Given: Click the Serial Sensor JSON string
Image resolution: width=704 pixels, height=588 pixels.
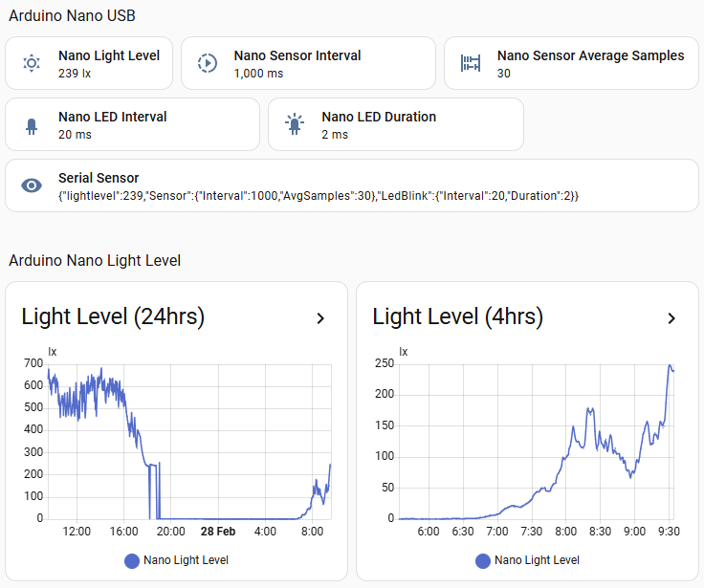Looking at the screenshot, I should [x=319, y=196].
